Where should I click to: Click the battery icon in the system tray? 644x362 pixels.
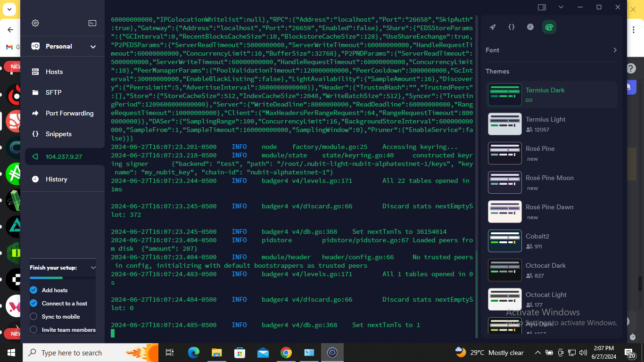[549, 353]
